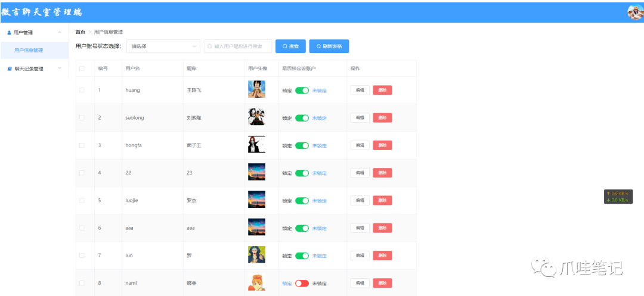Check the row checkbox for aaa
644x296 pixels.
click(x=82, y=228)
